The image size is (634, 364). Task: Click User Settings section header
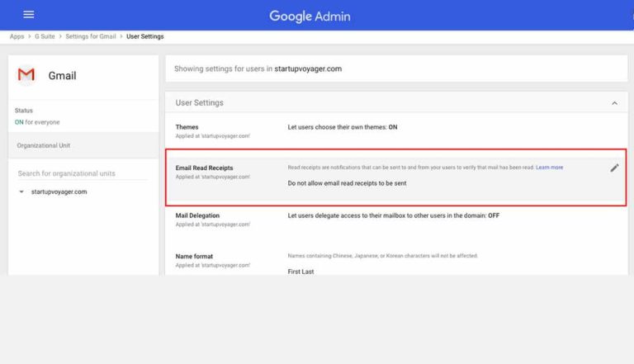396,102
